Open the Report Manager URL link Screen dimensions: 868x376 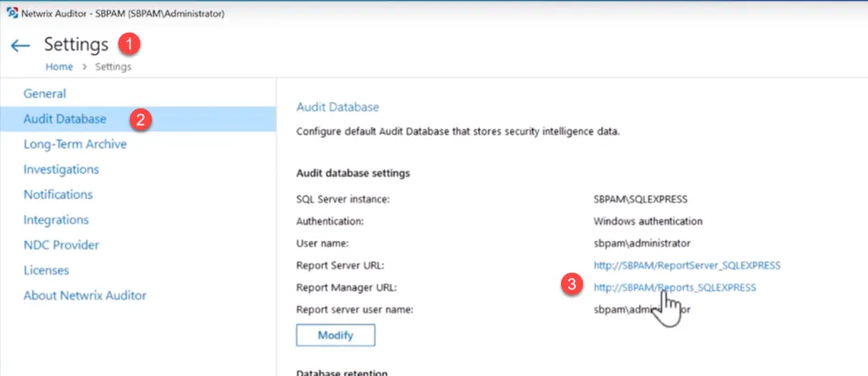pyautogui.click(x=675, y=287)
